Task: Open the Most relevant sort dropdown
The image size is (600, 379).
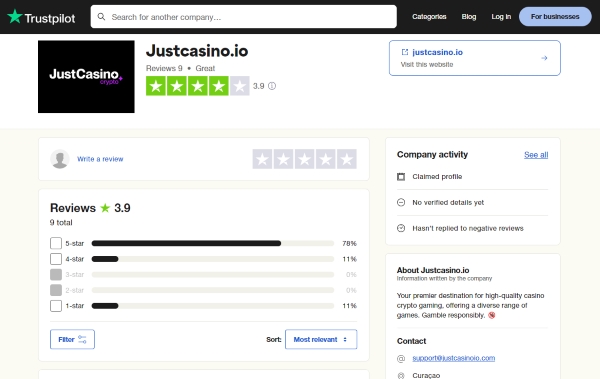Action: click(321, 339)
